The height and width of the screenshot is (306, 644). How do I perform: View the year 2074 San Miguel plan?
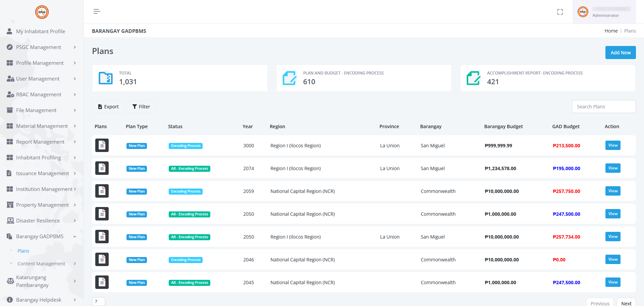[x=613, y=168]
